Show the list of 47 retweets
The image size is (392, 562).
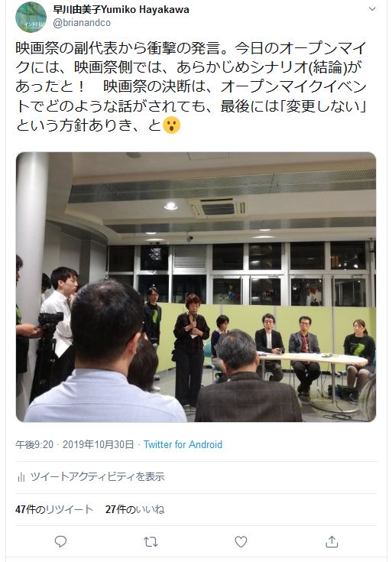[54, 509]
